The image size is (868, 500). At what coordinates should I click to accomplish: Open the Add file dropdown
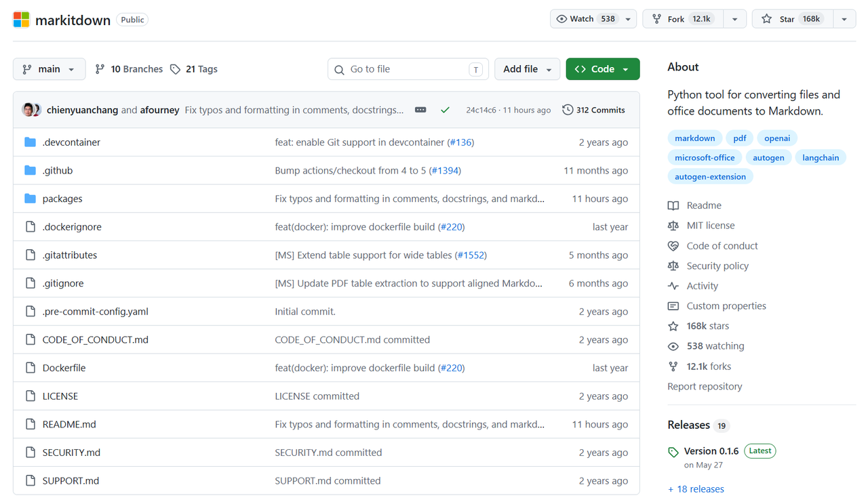pos(528,69)
